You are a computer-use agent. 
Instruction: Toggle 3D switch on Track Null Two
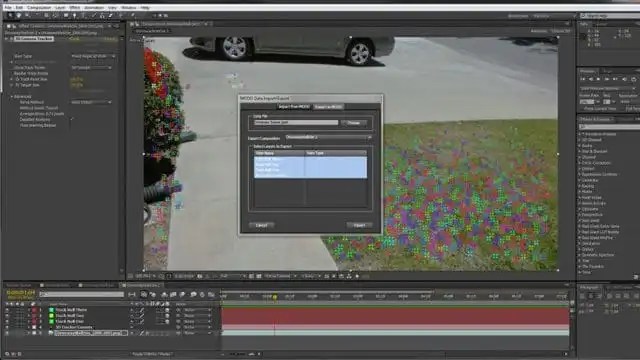[167, 316]
